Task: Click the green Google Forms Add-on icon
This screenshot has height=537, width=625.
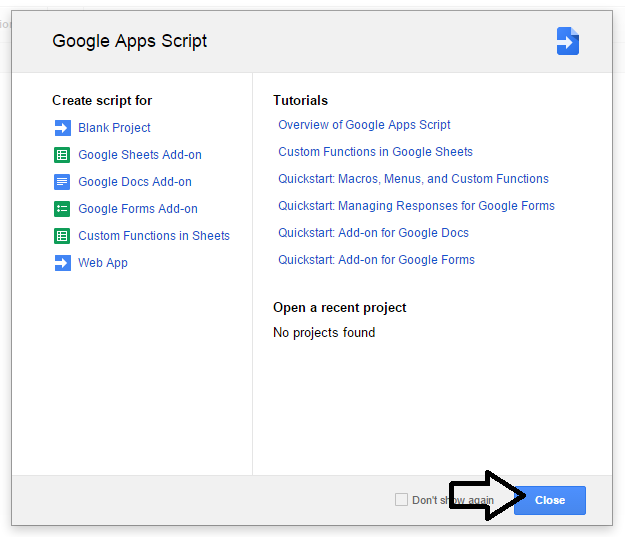Action: (x=62, y=209)
